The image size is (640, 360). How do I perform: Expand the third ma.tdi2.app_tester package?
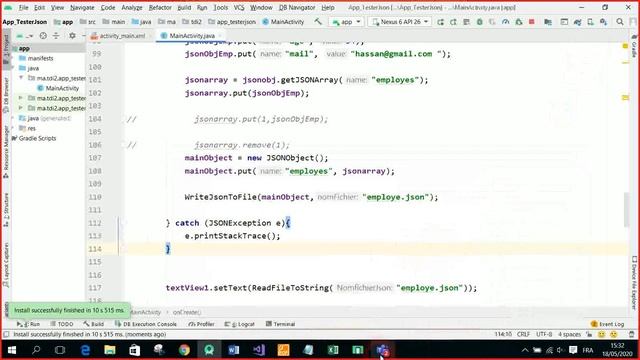[21, 108]
